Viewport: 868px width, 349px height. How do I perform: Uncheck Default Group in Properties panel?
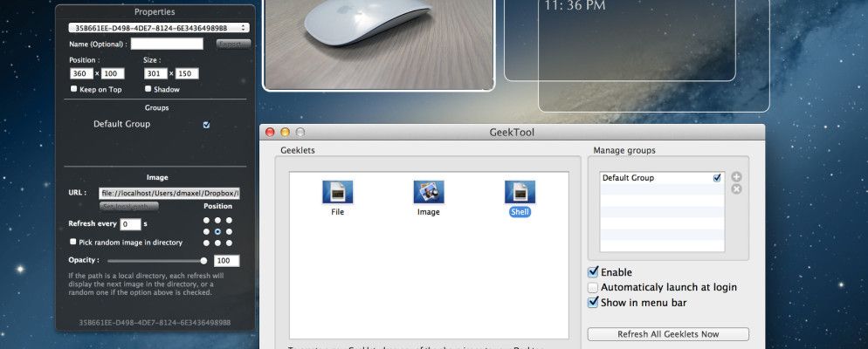coord(206,125)
